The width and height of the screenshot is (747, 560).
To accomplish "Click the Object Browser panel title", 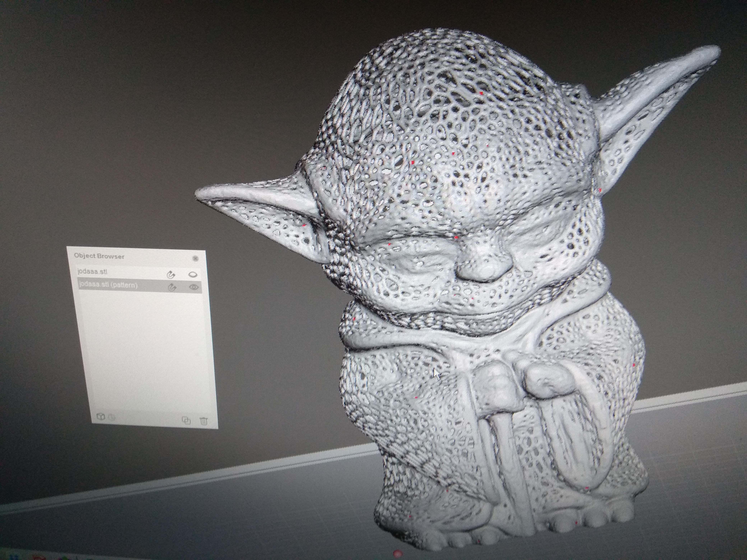I will click(99, 256).
